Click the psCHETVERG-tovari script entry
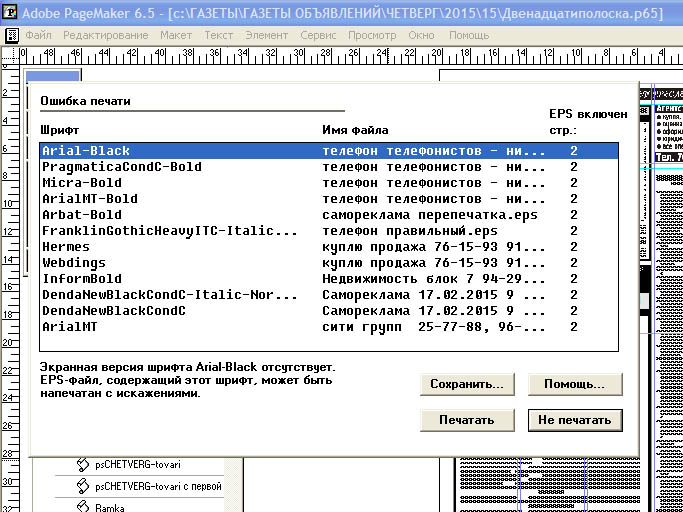The width and height of the screenshot is (683, 512). pos(138,465)
